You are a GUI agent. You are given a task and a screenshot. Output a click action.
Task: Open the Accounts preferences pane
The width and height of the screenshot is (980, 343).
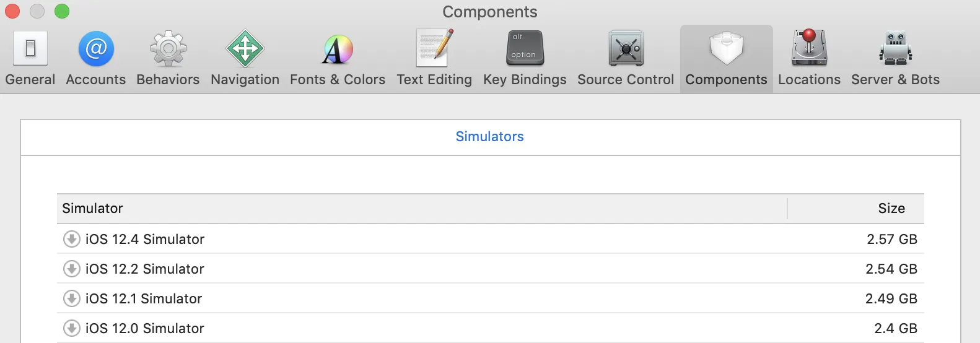coord(95,58)
